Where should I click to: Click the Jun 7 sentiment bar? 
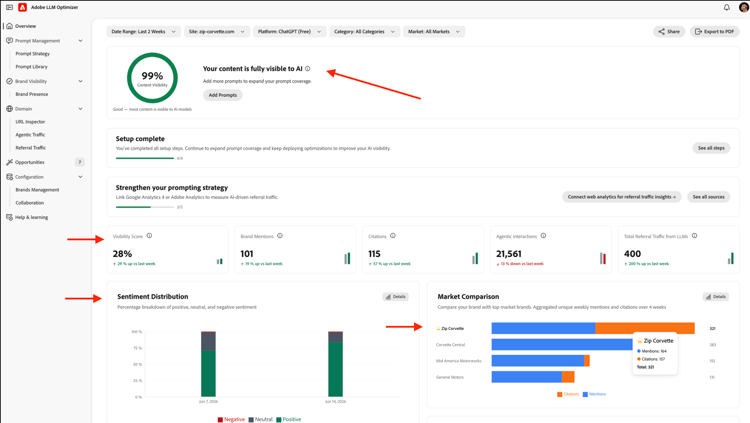[x=208, y=364]
